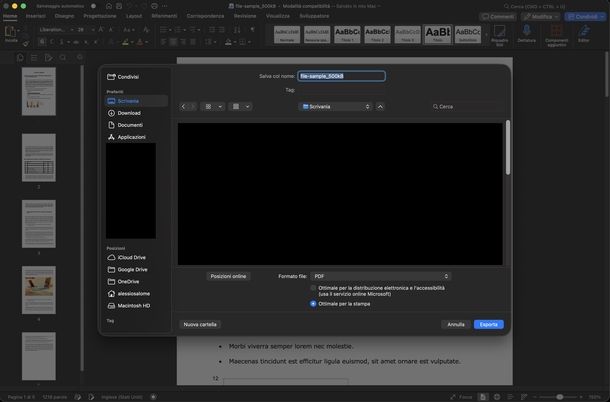The width and height of the screenshot is (610, 402).
Task: Open icon view options dropdown
Action: [212, 107]
